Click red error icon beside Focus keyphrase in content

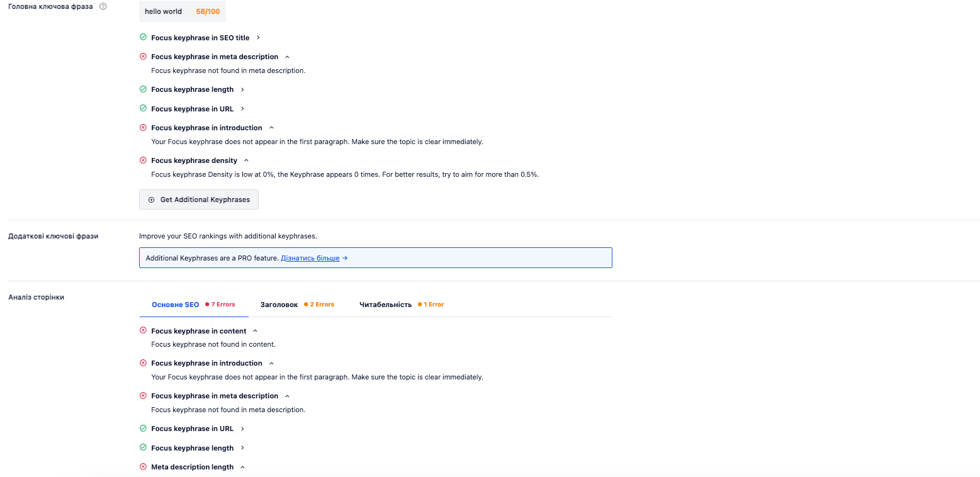143,331
